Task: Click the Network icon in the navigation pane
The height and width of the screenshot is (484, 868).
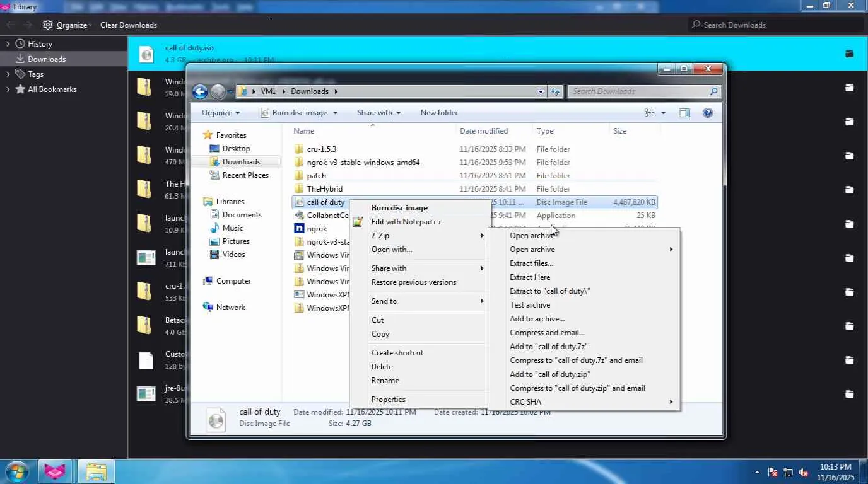Action: point(208,308)
